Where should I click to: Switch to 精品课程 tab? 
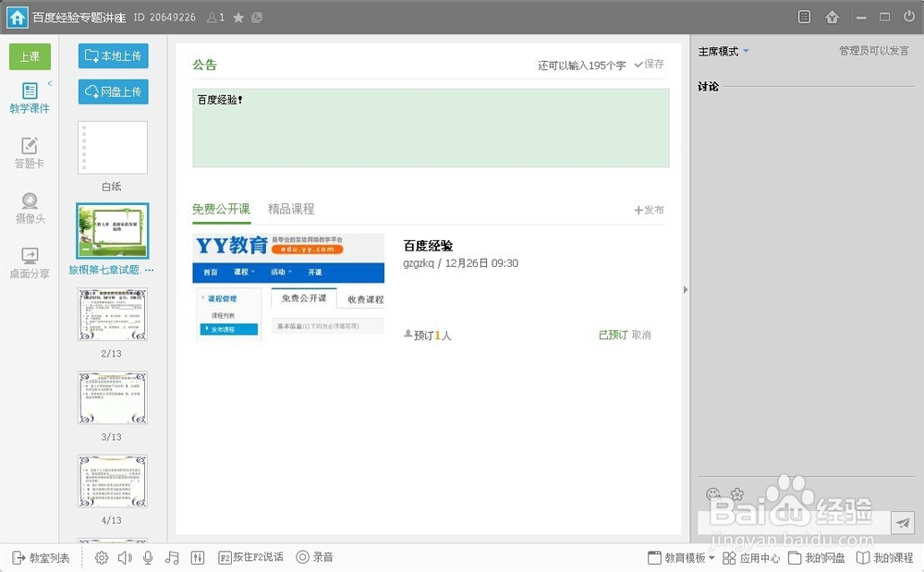click(291, 209)
